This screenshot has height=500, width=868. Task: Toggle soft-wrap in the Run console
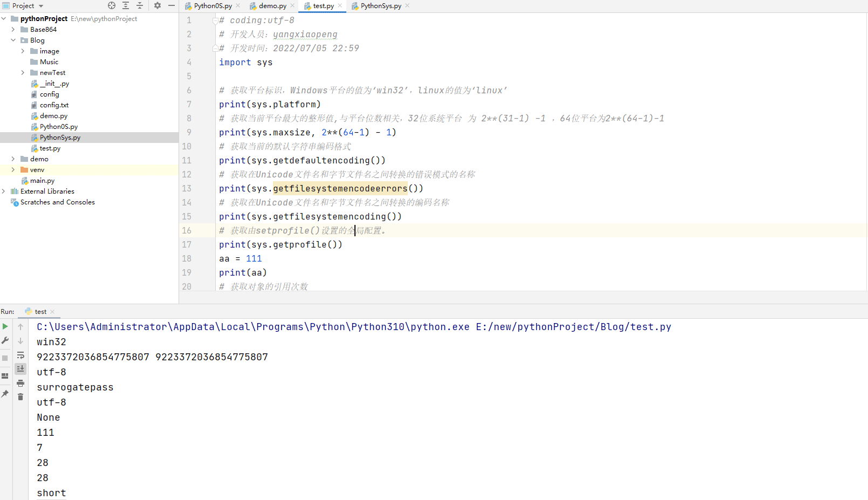tap(20, 355)
